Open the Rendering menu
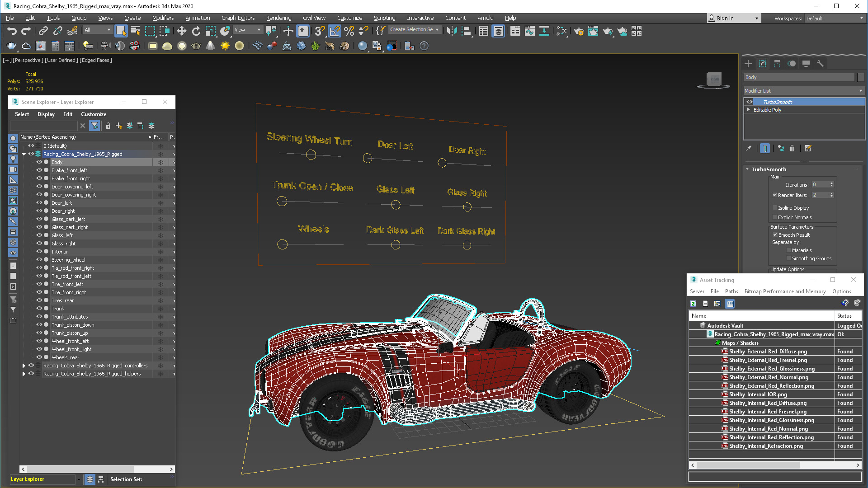Image resolution: width=868 pixels, height=488 pixels. point(278,18)
